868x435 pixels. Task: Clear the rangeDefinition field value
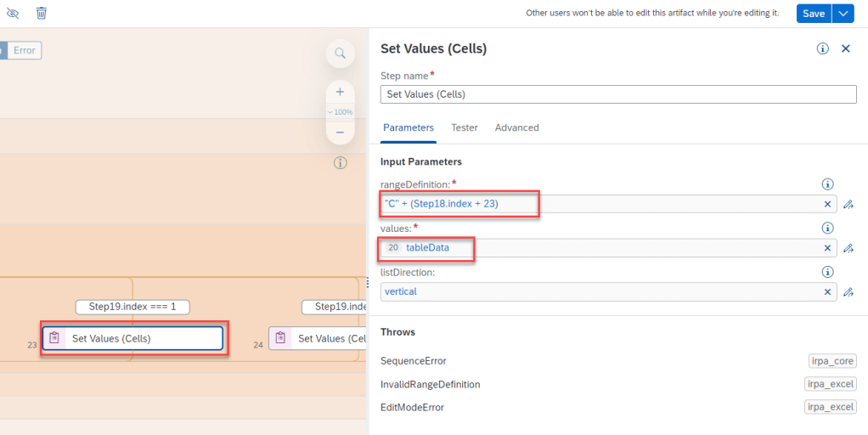827,205
